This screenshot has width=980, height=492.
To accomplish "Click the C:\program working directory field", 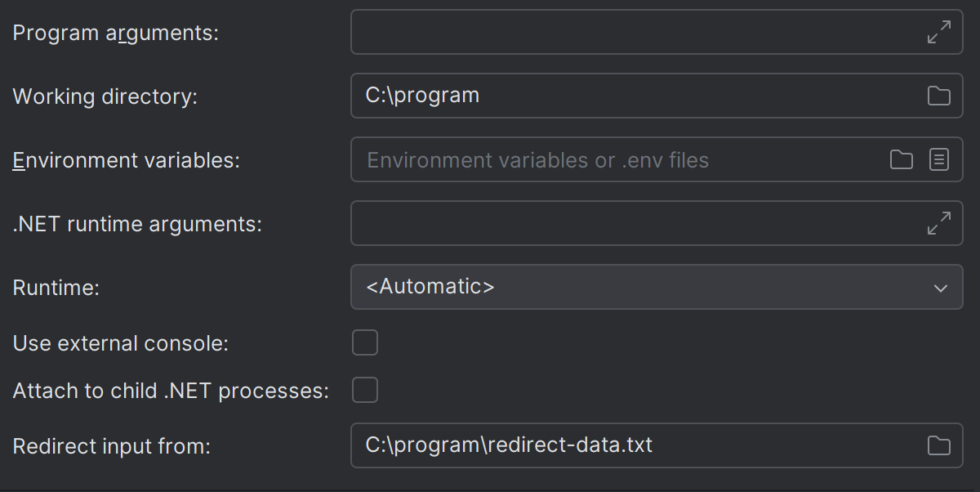I will tap(629, 96).
